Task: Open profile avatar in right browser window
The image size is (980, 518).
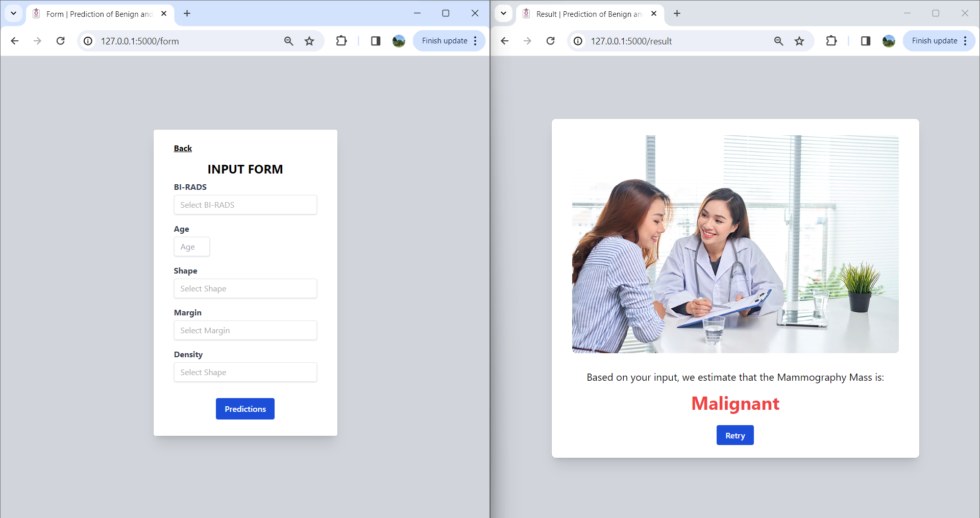Action: 889,41
